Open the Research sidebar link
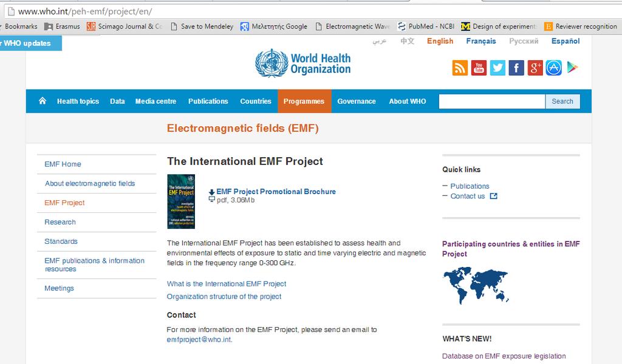 tap(60, 222)
